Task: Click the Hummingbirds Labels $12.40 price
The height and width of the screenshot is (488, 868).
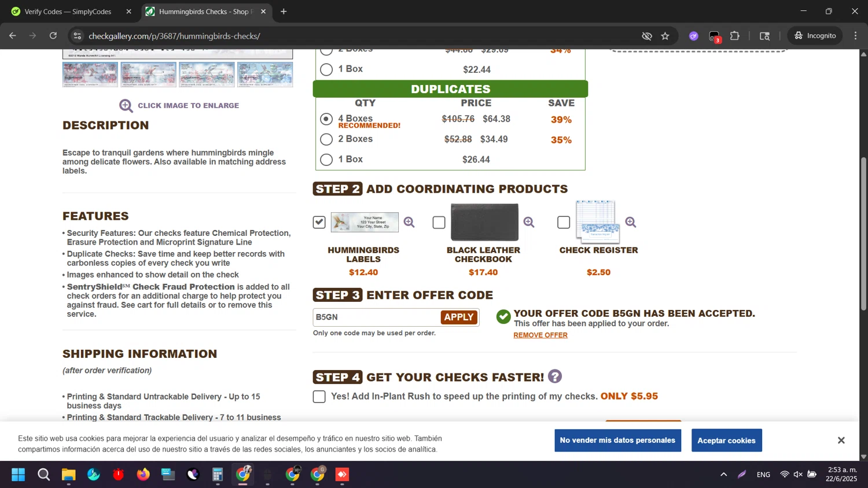Action: click(x=363, y=272)
